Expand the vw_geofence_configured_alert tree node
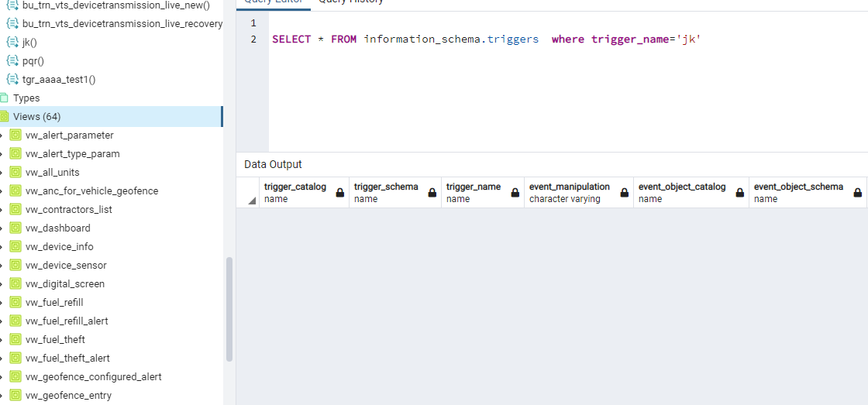Image resolution: width=868 pixels, height=405 pixels. 2,377
